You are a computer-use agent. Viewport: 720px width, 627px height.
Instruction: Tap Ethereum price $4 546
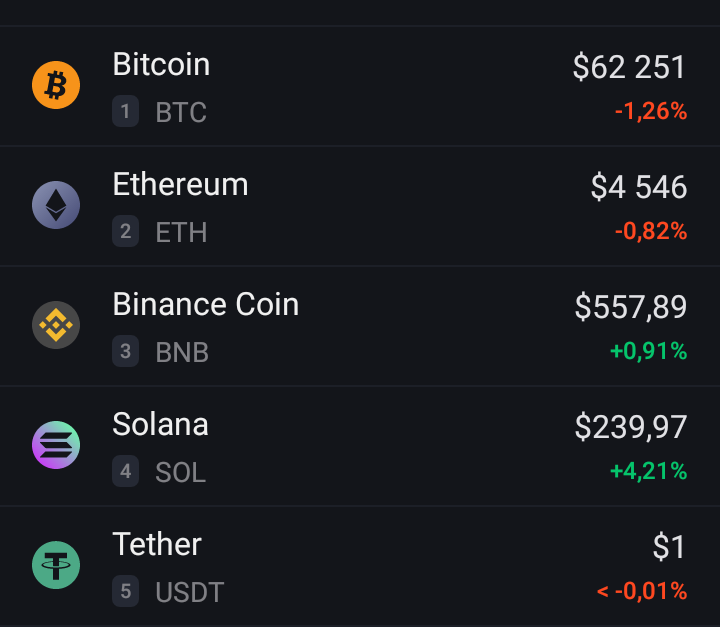[639, 187]
